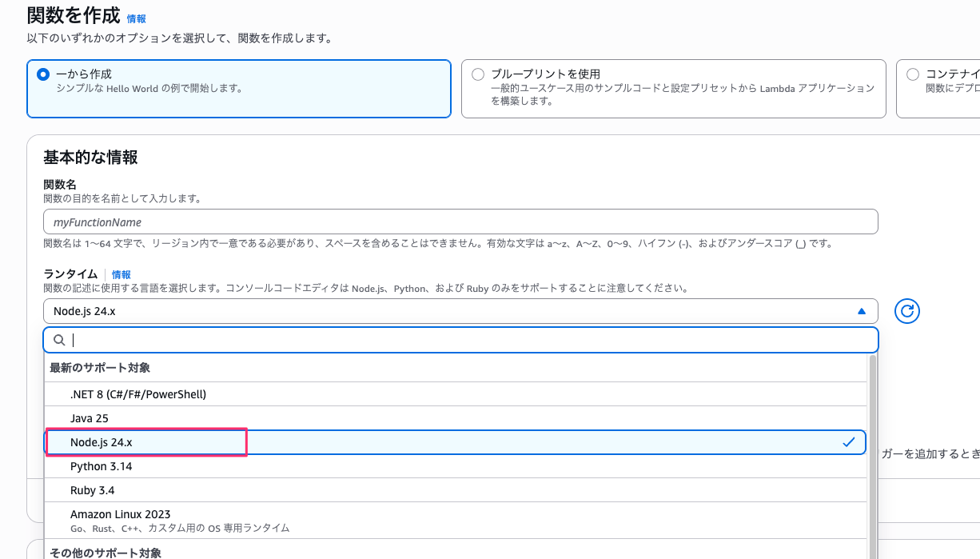
Task: Click inside the runtime search box
Action: (x=320, y=340)
